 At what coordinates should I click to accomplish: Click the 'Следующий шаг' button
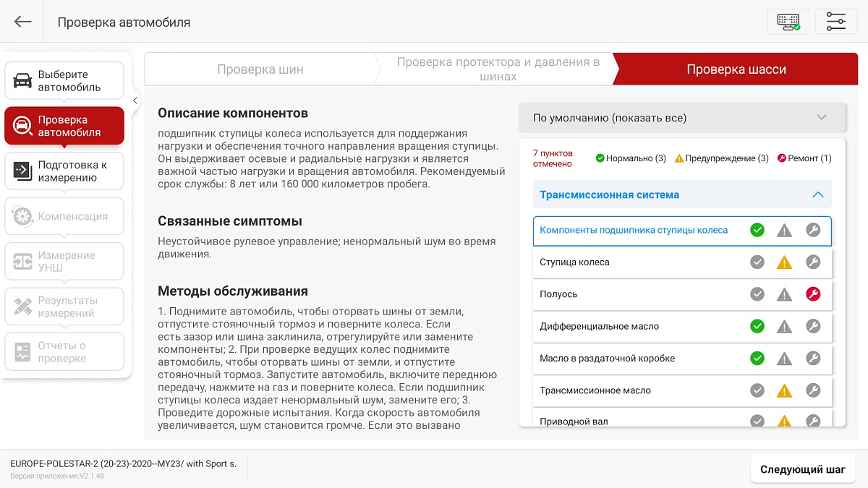tap(803, 469)
